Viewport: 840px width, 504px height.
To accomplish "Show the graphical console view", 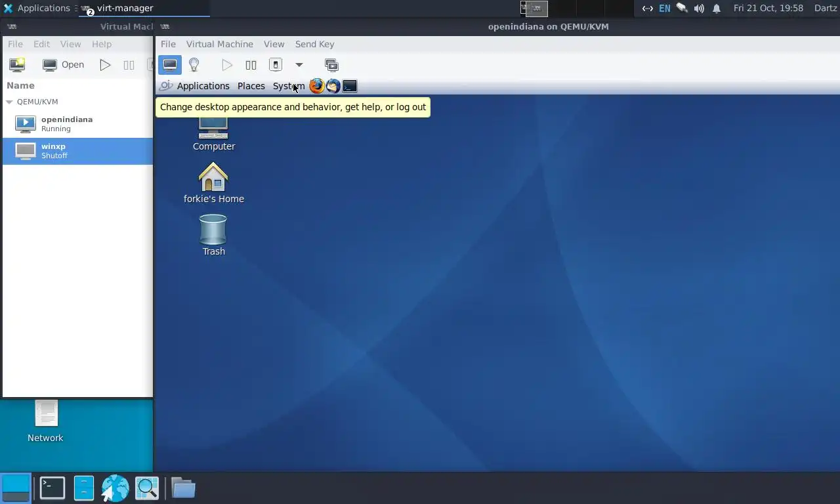I will pos(170,65).
